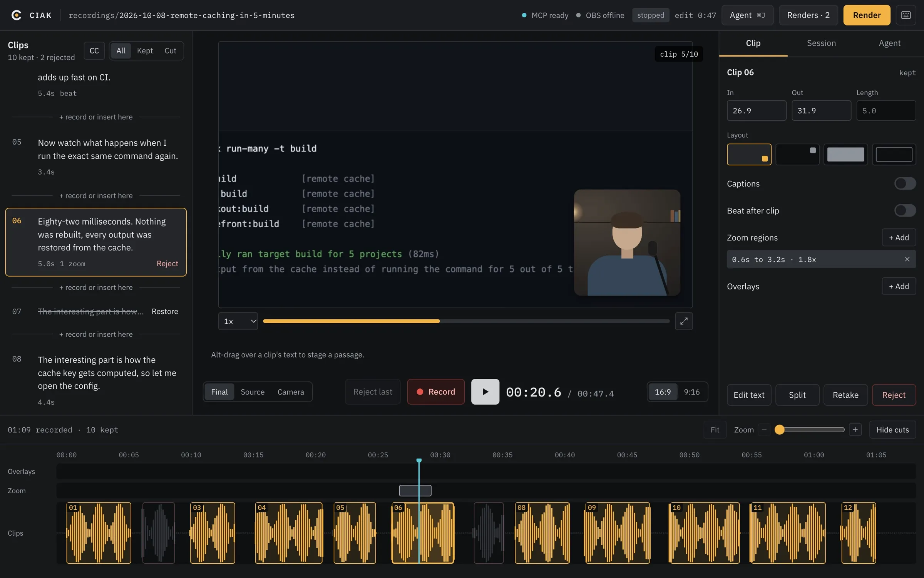Click the CIAK logo icon
This screenshot has width=924, height=578.
coord(16,15)
